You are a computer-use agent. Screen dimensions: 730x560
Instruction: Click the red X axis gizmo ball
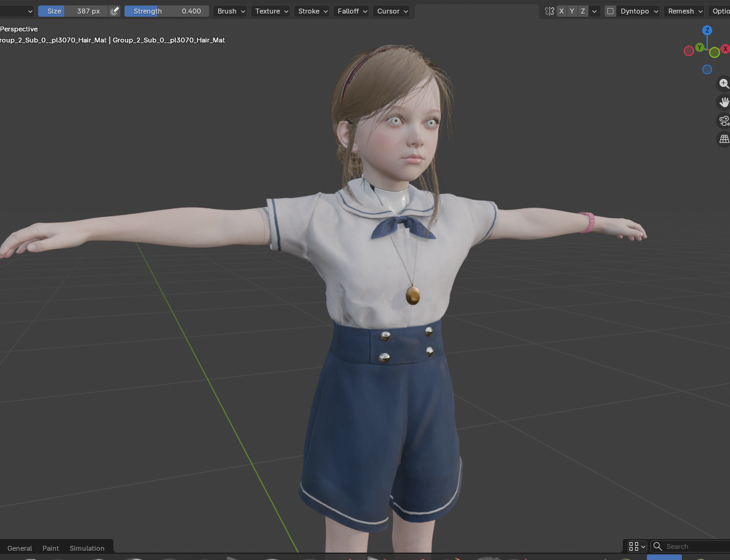click(725, 49)
